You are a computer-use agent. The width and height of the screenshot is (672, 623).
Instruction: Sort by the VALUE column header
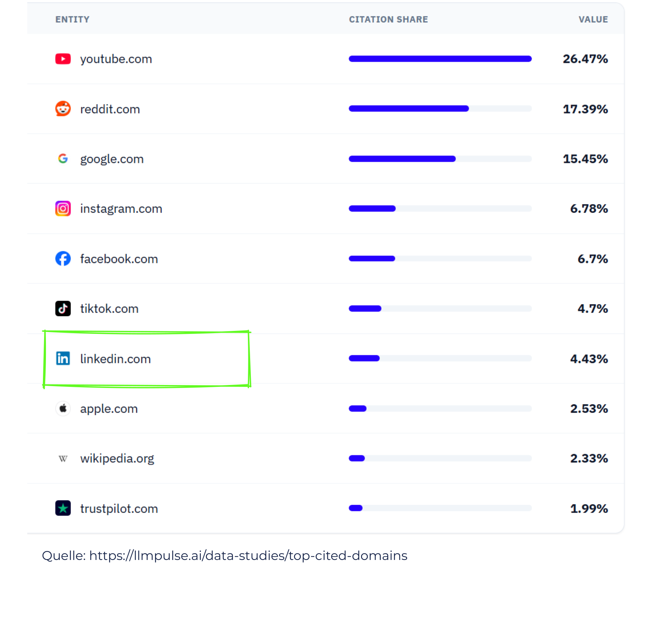click(x=593, y=19)
